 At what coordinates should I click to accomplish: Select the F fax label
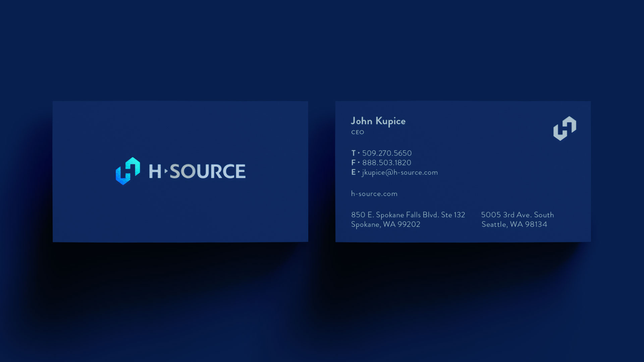click(353, 163)
